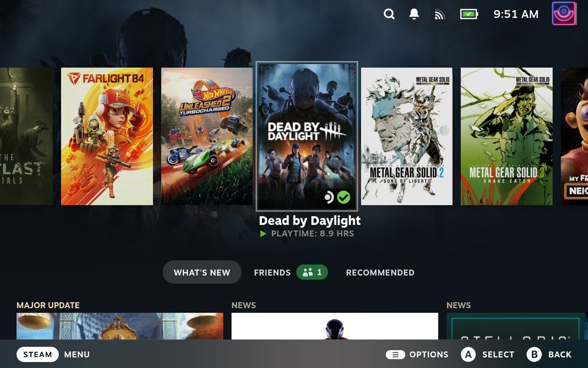This screenshot has height=368, width=588.
Task: Open the notifications bell
Action: (414, 14)
